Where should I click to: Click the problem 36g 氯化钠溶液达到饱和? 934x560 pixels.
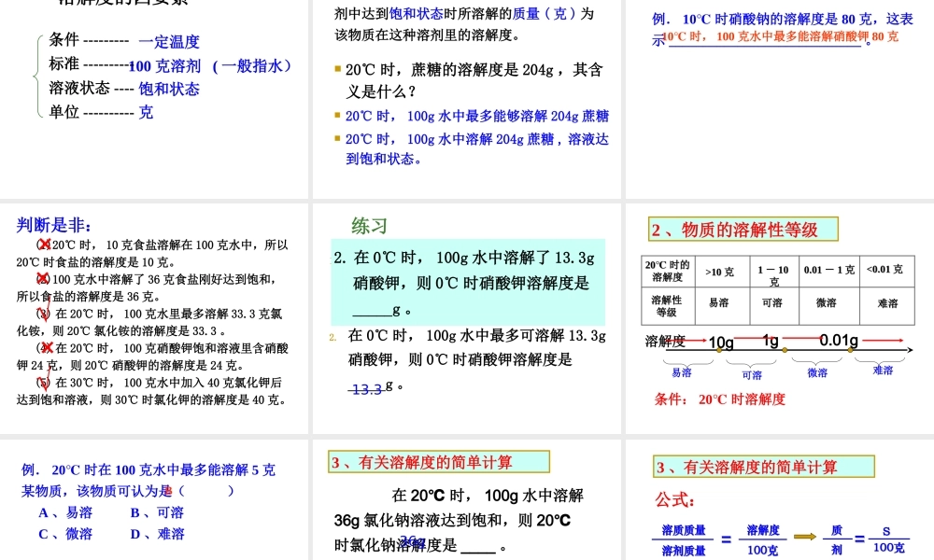click(x=459, y=520)
